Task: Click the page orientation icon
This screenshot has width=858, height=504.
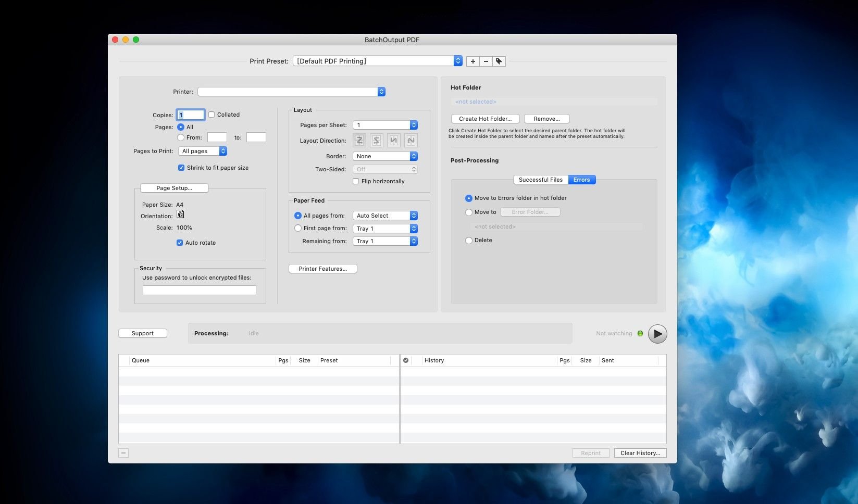Action: coord(180,215)
